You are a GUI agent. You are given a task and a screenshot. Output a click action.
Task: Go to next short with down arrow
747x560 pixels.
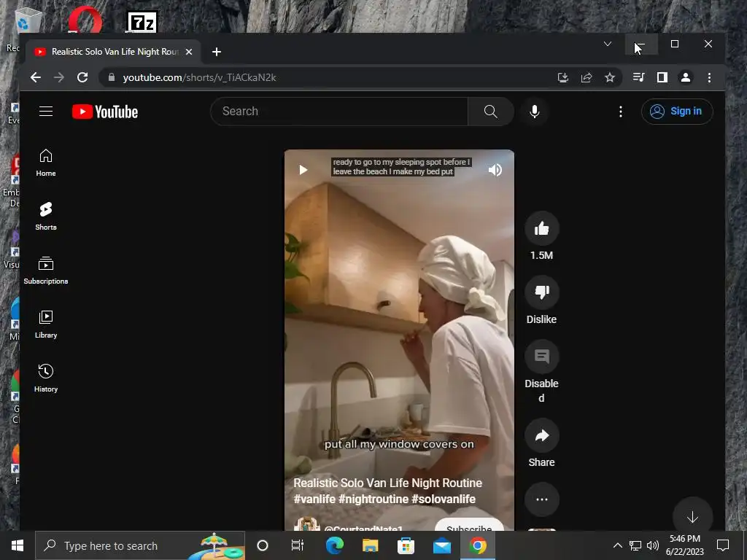(x=693, y=517)
